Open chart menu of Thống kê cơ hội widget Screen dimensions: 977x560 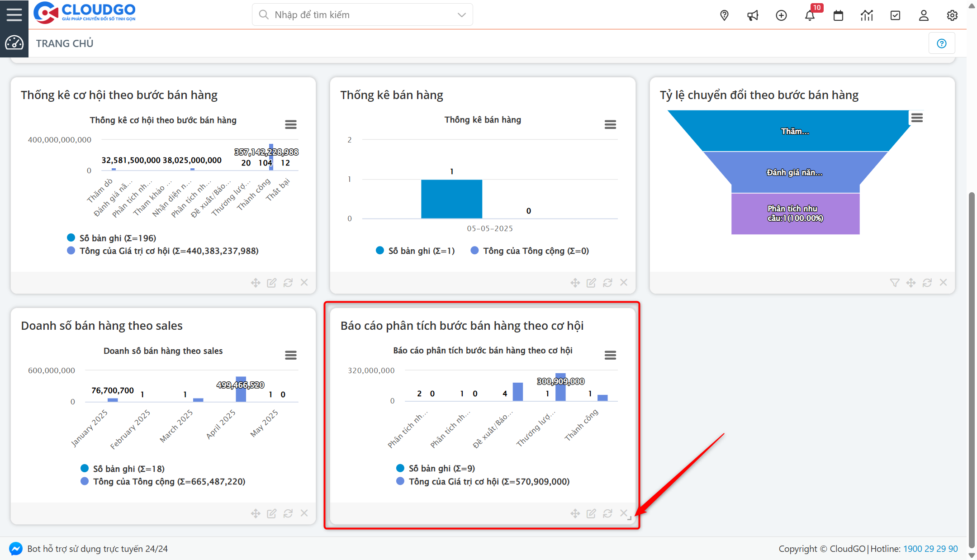pos(291,124)
